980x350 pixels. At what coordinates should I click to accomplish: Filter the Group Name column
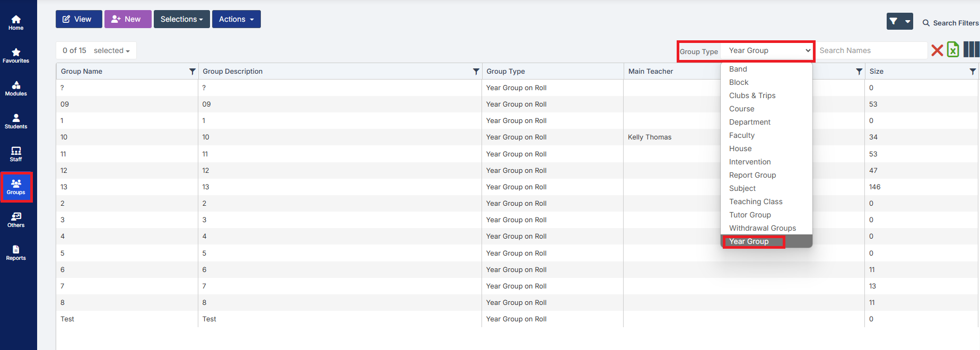point(192,72)
